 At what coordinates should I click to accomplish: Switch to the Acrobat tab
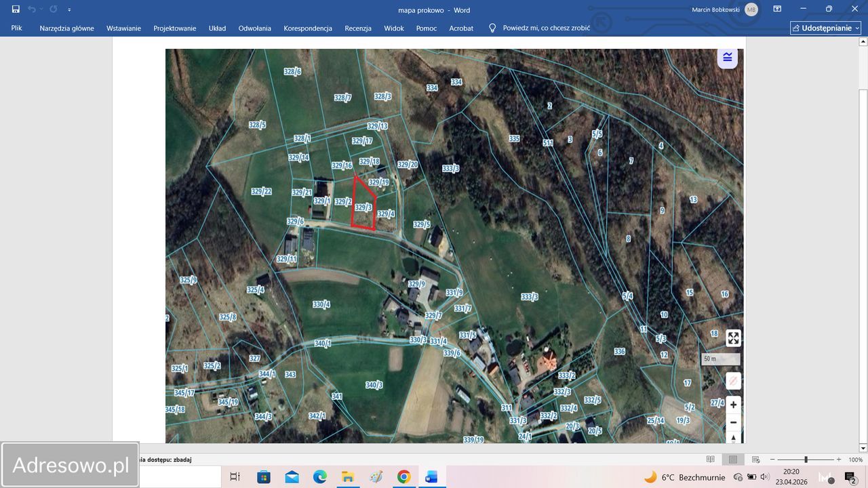tap(461, 28)
